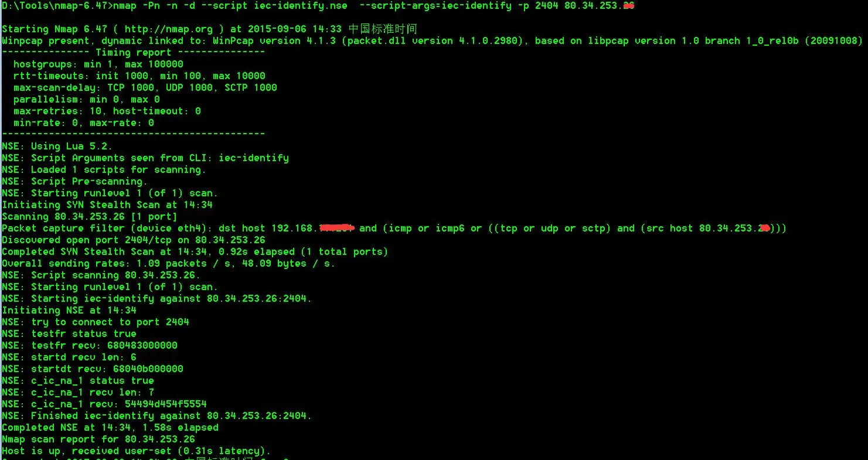Click the 'rtt-timeouts' line
The height and width of the screenshot is (460, 868).
pyautogui.click(x=139, y=76)
